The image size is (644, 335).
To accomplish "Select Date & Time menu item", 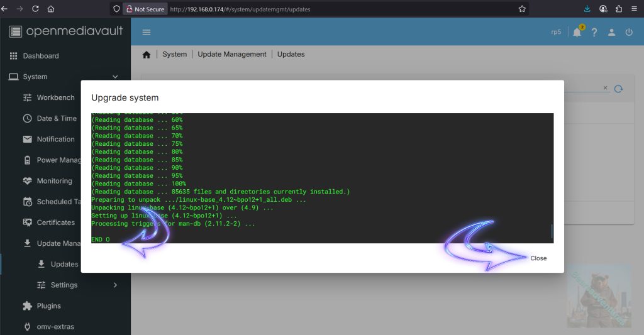I will [x=57, y=118].
